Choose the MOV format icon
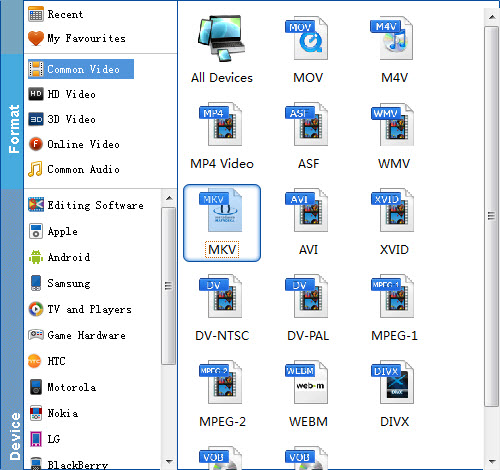The height and width of the screenshot is (470, 500). (x=307, y=38)
